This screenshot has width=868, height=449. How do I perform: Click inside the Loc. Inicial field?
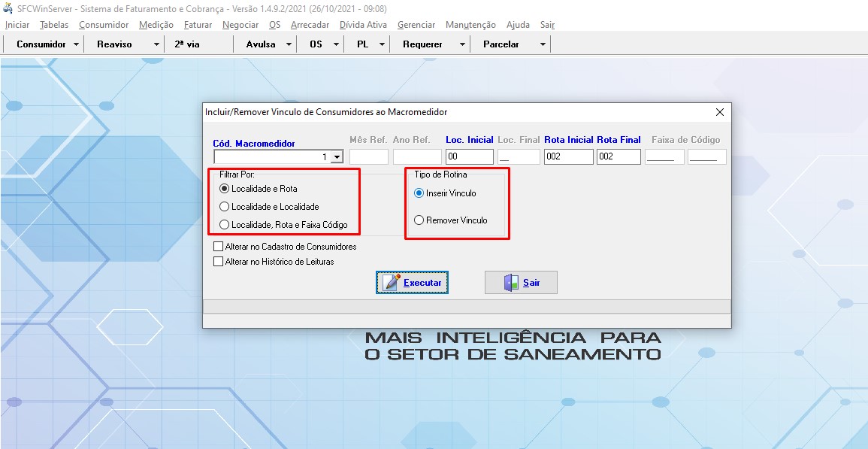(x=470, y=156)
